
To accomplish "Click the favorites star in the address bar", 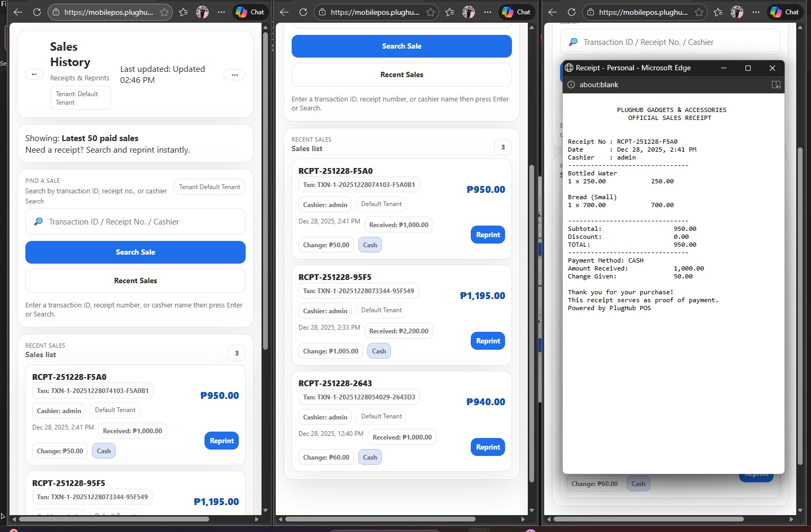I will point(164,12).
